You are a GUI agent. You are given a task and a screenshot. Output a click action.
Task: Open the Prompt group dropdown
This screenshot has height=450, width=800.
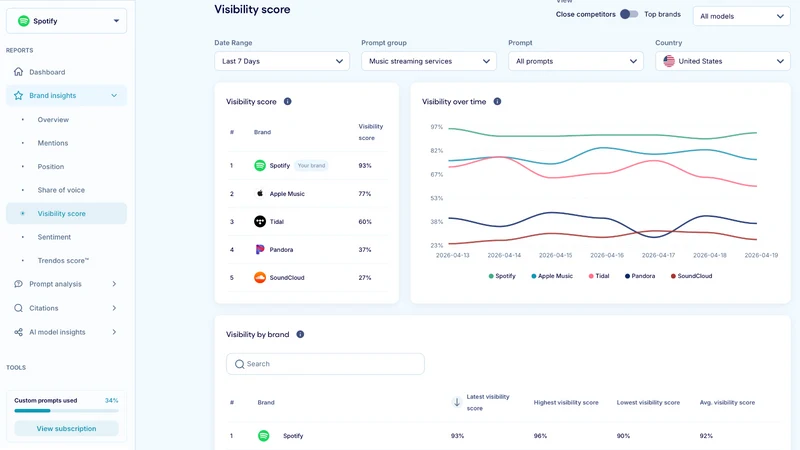tap(429, 61)
